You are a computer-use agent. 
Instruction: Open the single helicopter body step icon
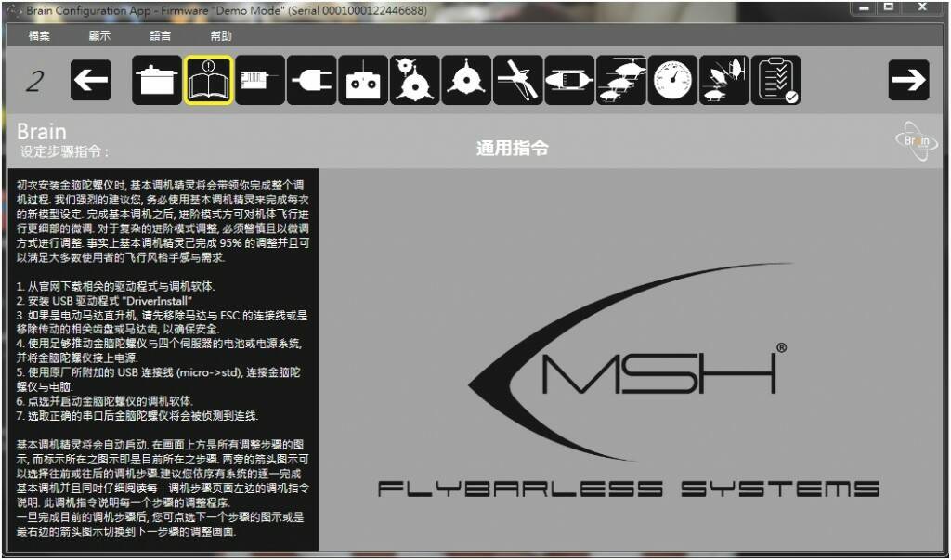[569, 80]
